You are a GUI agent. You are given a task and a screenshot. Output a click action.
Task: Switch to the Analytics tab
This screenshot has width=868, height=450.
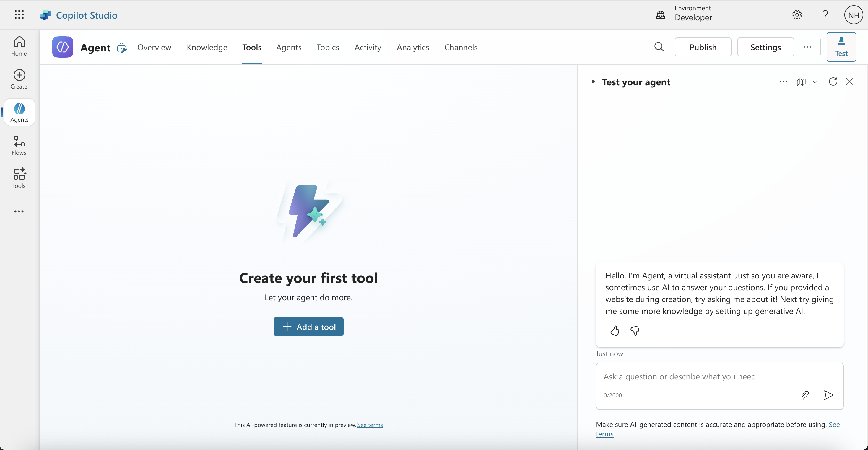(412, 47)
